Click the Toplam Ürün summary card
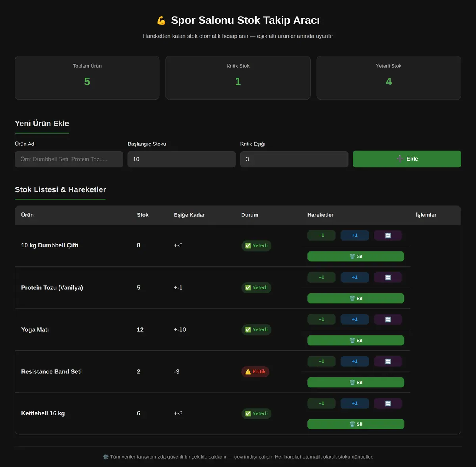The width and height of the screenshot is (476, 467). pos(87,78)
